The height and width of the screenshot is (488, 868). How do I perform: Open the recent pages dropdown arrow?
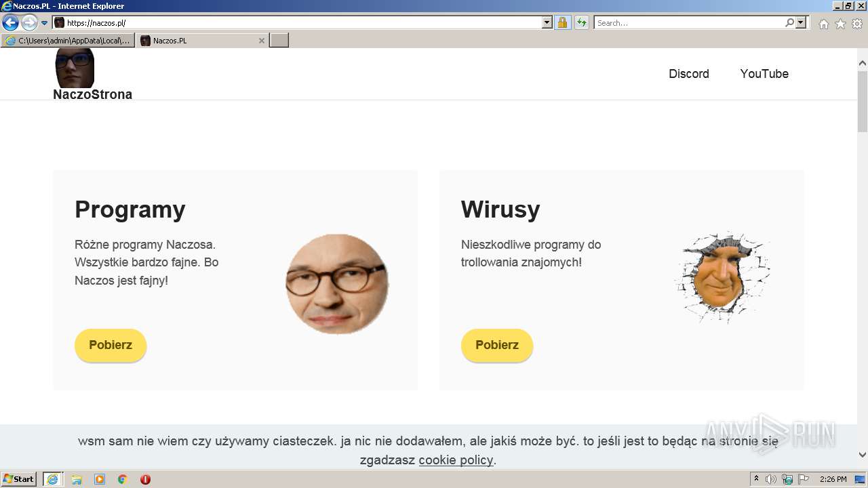point(45,23)
